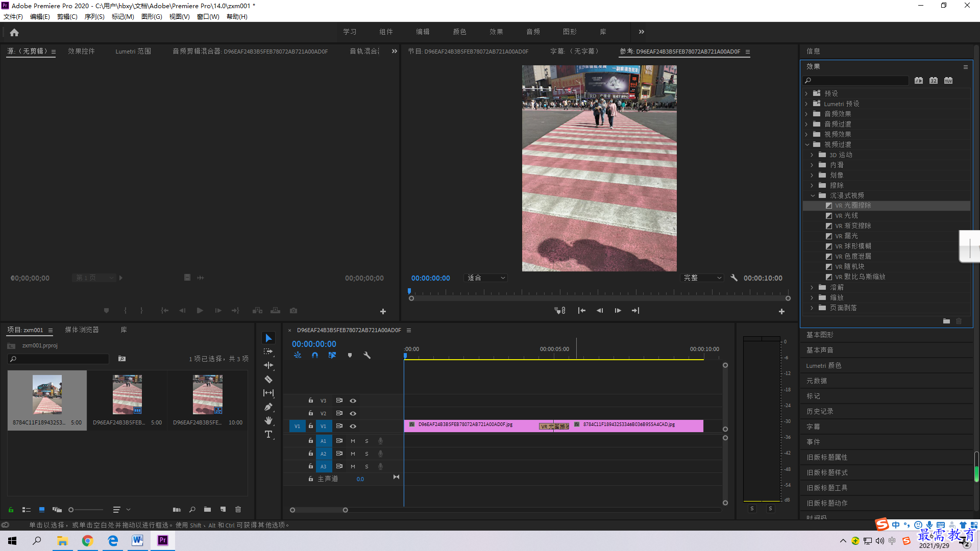This screenshot has width=980, height=551.
Task: Select the VR 光线 transition
Action: coord(846,215)
